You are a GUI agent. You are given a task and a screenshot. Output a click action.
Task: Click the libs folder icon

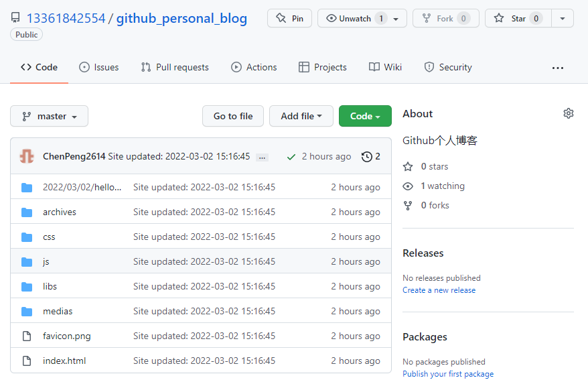click(27, 287)
